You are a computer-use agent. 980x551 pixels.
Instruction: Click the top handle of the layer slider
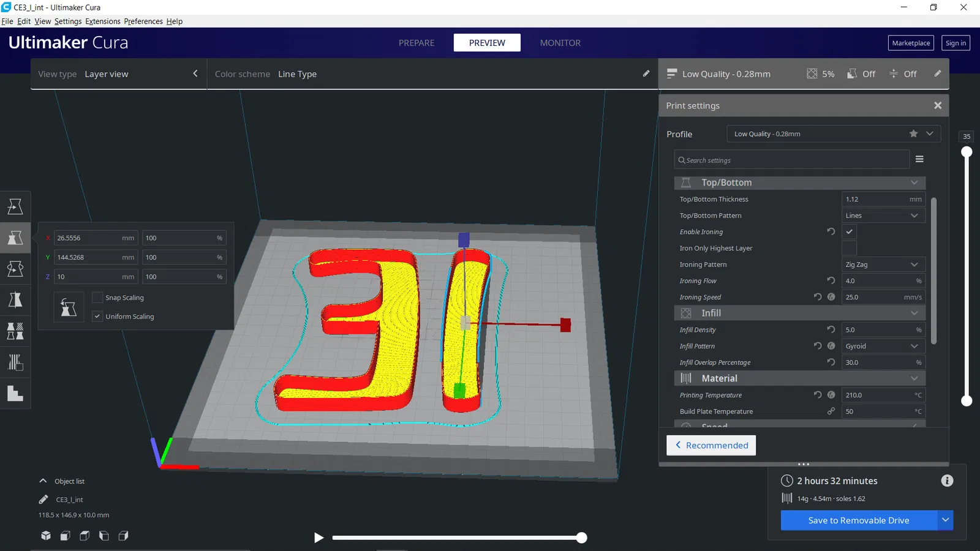(967, 151)
